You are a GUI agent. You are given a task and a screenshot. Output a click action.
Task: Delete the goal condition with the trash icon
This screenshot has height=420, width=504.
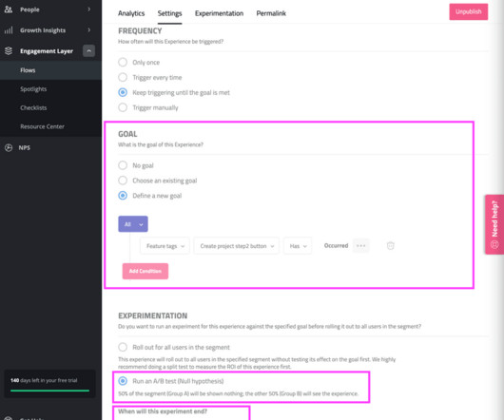pyautogui.click(x=390, y=246)
